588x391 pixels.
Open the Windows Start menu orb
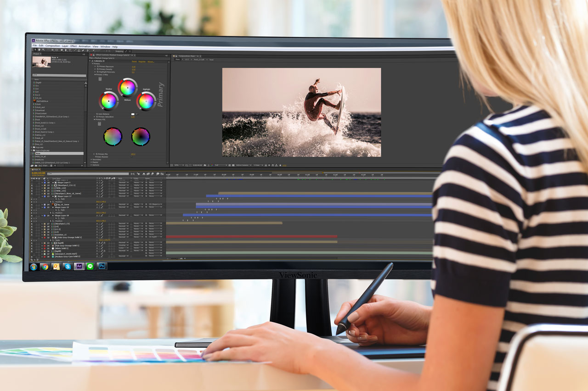(33, 267)
